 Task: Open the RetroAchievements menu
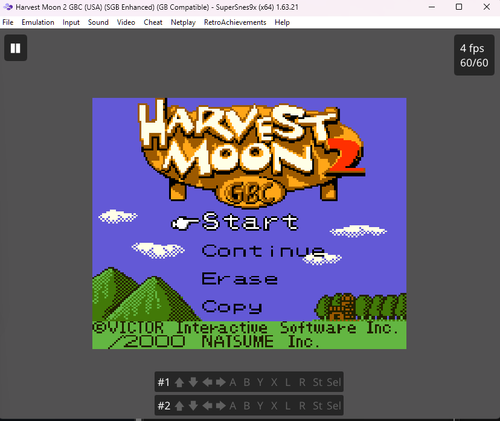pos(235,22)
